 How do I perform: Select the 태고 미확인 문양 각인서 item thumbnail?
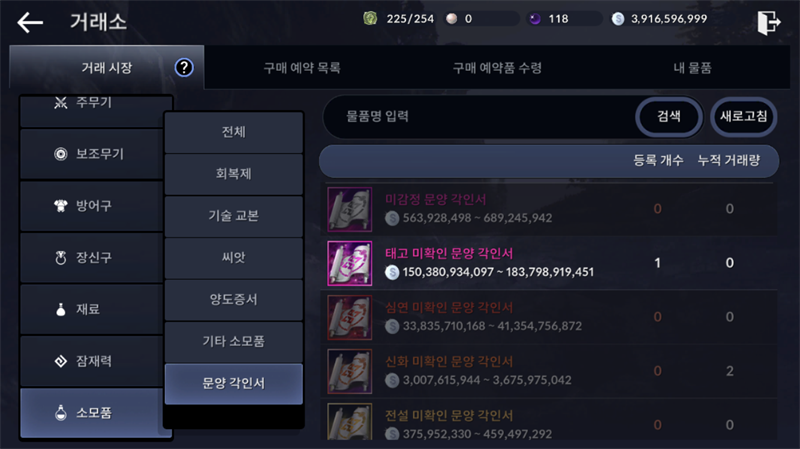[349, 263]
